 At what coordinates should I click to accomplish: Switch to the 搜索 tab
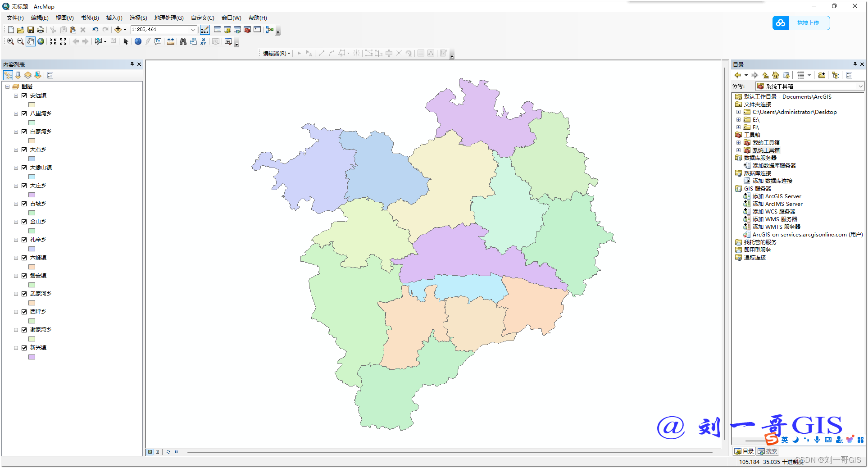coord(768,451)
